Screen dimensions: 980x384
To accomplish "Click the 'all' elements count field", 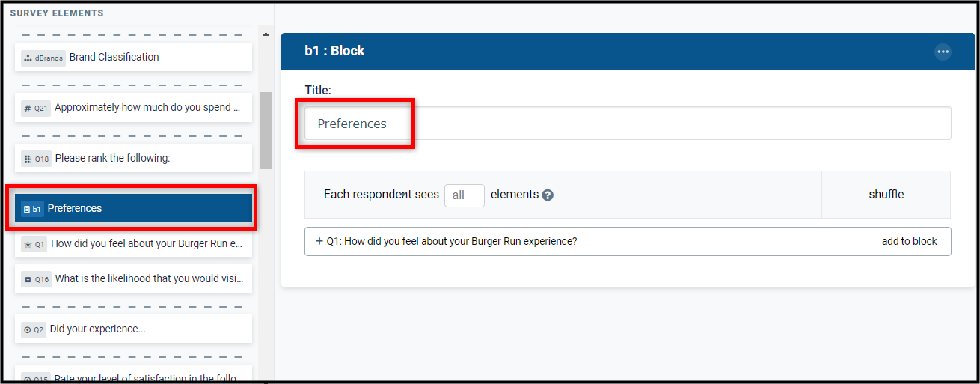I will click(x=464, y=195).
